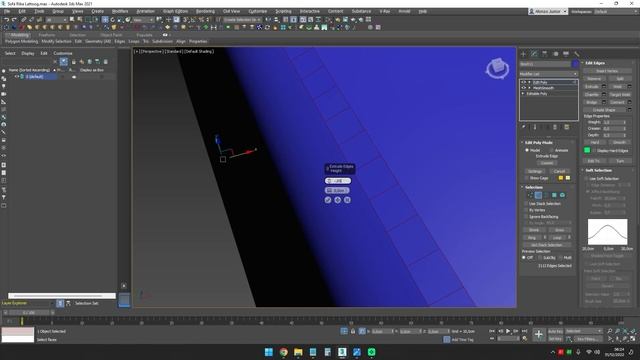640x360 pixels.
Task: Collapse the Soft Selection rollout
Action: [x=599, y=170]
